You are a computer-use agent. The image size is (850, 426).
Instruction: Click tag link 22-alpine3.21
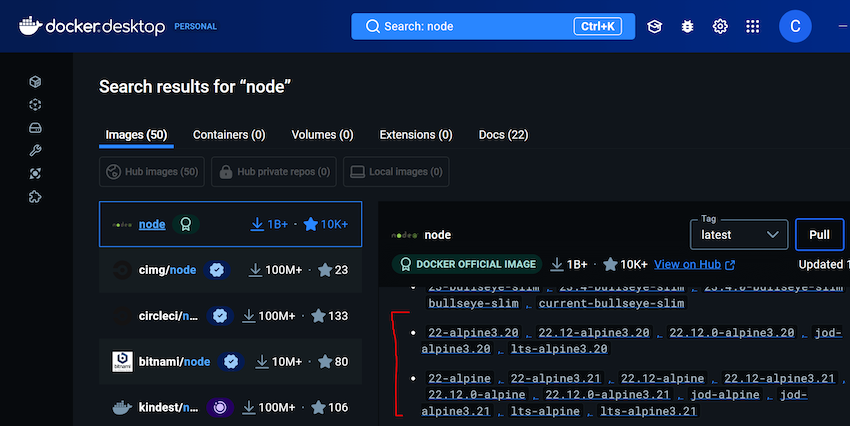[556, 378]
